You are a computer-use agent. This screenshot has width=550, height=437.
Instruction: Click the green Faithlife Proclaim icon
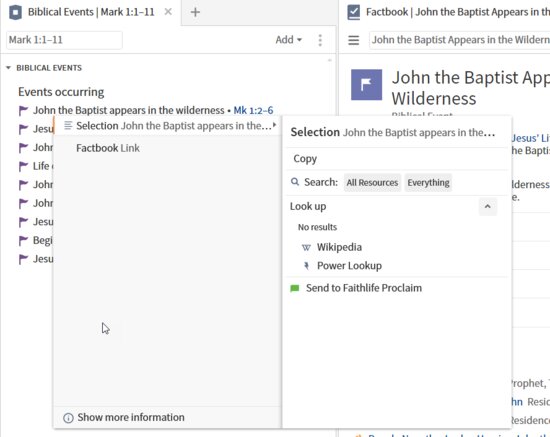tap(295, 288)
